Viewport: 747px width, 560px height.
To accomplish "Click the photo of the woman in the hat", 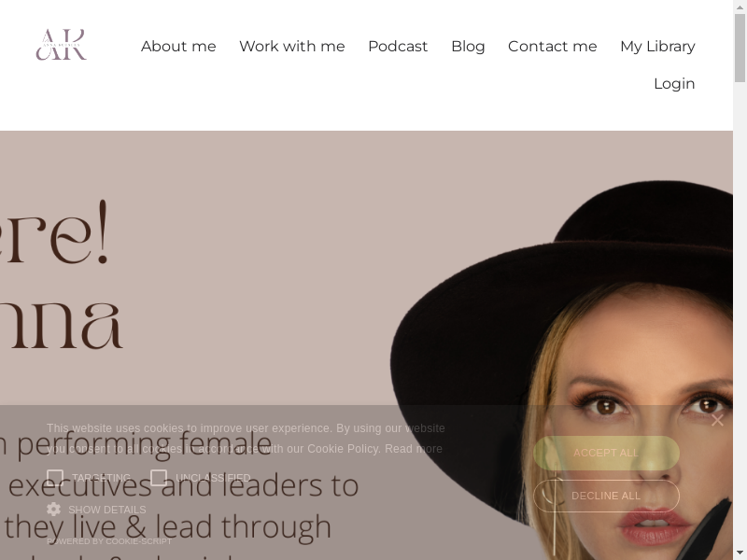I will (x=562, y=370).
